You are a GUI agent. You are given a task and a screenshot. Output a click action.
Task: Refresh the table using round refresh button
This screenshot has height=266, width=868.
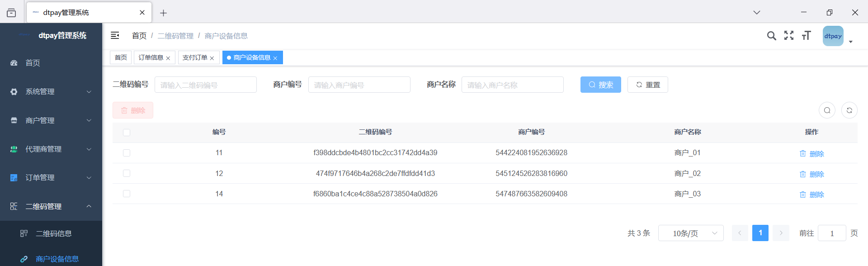click(849, 110)
